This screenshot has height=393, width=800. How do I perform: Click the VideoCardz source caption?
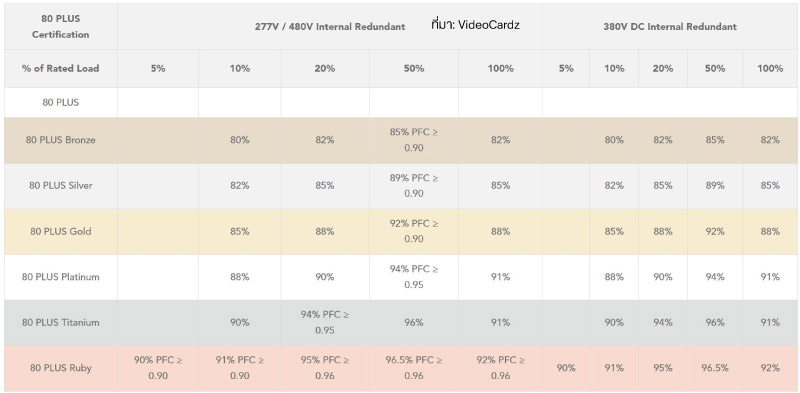click(475, 24)
